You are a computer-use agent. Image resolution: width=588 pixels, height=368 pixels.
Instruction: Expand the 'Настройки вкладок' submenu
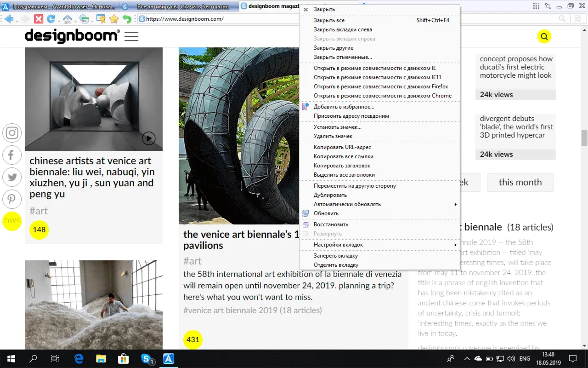(379, 245)
